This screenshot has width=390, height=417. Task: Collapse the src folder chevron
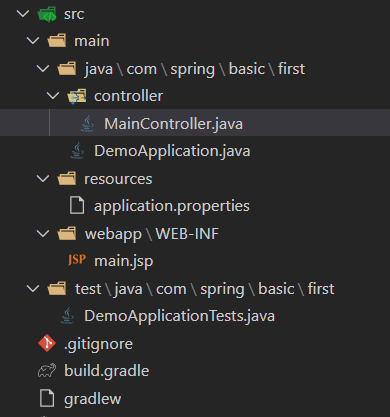(x=23, y=14)
